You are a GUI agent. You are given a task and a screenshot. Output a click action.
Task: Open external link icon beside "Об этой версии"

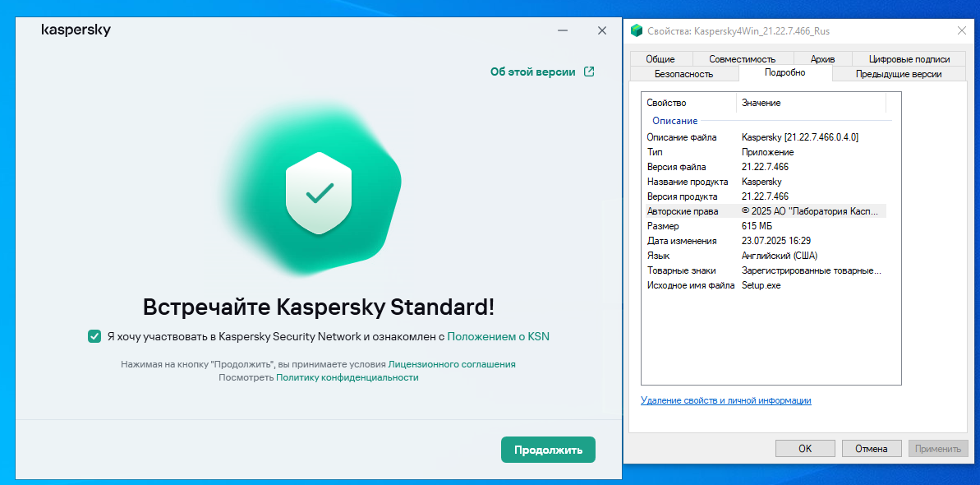pyautogui.click(x=589, y=72)
